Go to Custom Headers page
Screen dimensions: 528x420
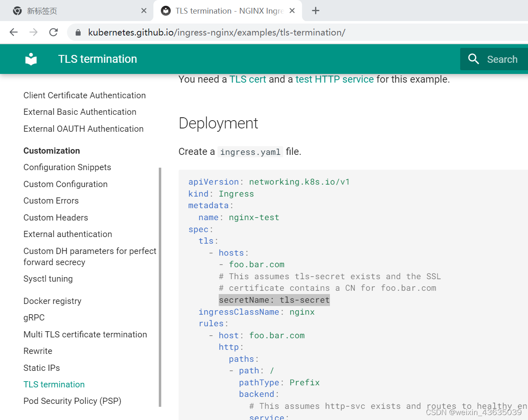tap(56, 218)
